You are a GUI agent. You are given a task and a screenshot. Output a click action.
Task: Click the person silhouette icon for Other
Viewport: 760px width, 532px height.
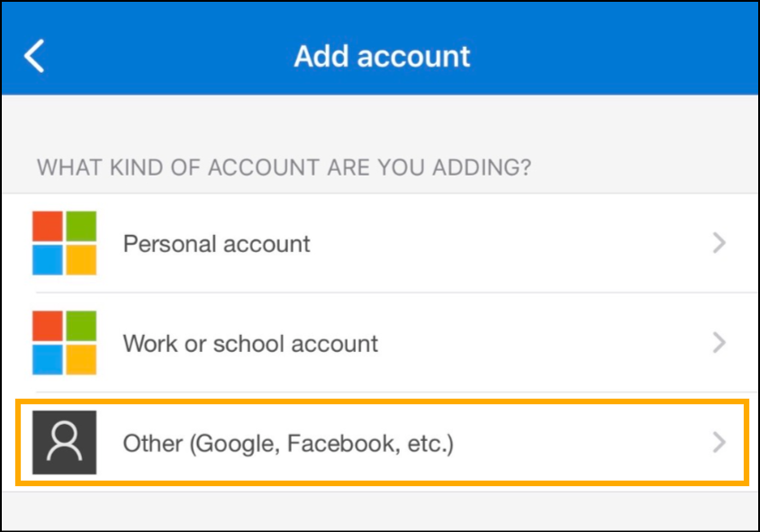[x=64, y=443]
